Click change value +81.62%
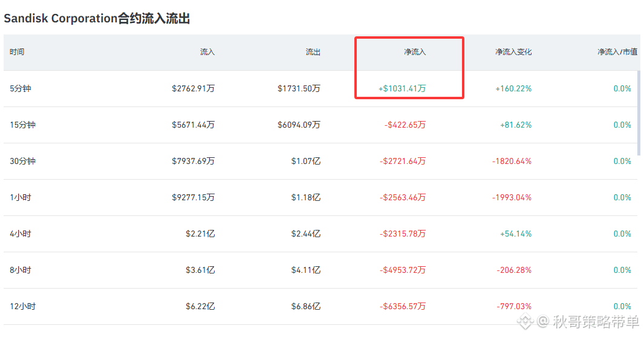 point(515,125)
